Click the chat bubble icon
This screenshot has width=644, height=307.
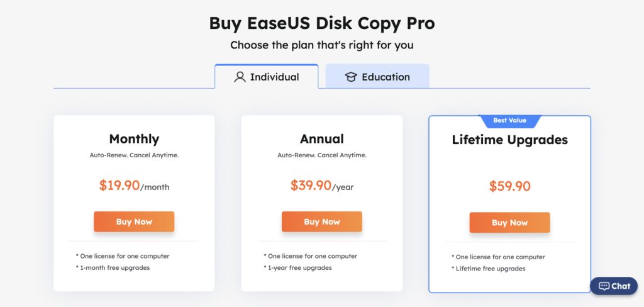[x=604, y=286]
